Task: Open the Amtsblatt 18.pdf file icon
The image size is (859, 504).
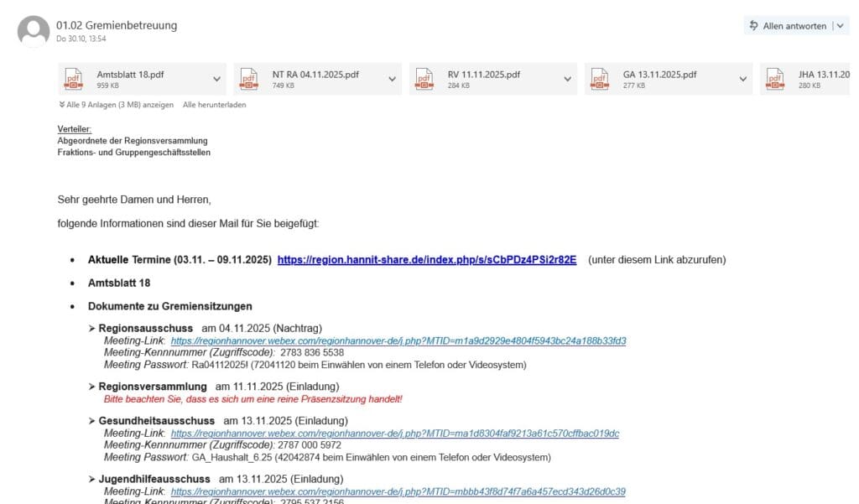Action: click(x=75, y=79)
